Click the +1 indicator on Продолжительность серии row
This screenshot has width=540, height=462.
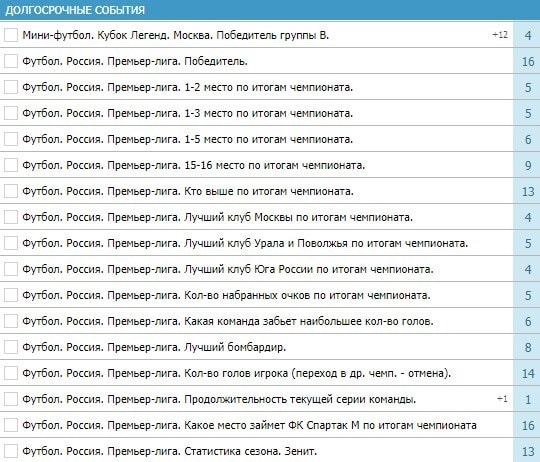point(502,399)
